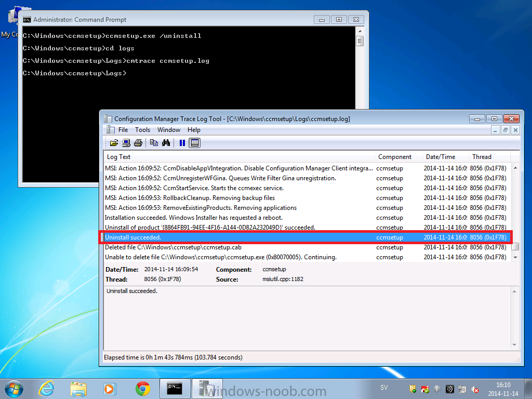The width and height of the screenshot is (532, 399).
Task: Sort by the Log Text column header
Action: pyautogui.click(x=239, y=157)
